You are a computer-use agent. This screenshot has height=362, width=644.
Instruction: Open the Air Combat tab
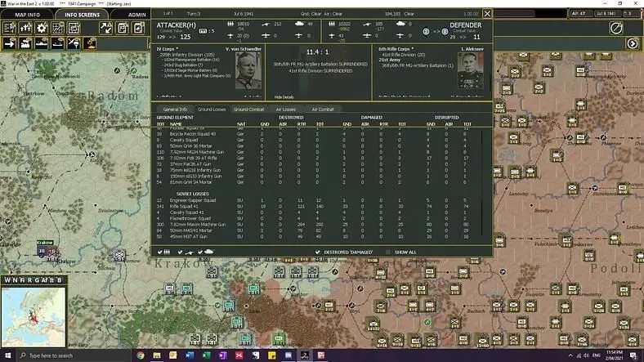(323, 109)
